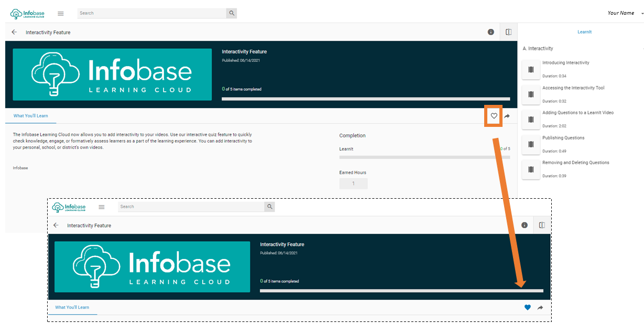Go back using the arrow beside Interactivity Feature
The height and width of the screenshot is (323, 644).
(x=14, y=32)
